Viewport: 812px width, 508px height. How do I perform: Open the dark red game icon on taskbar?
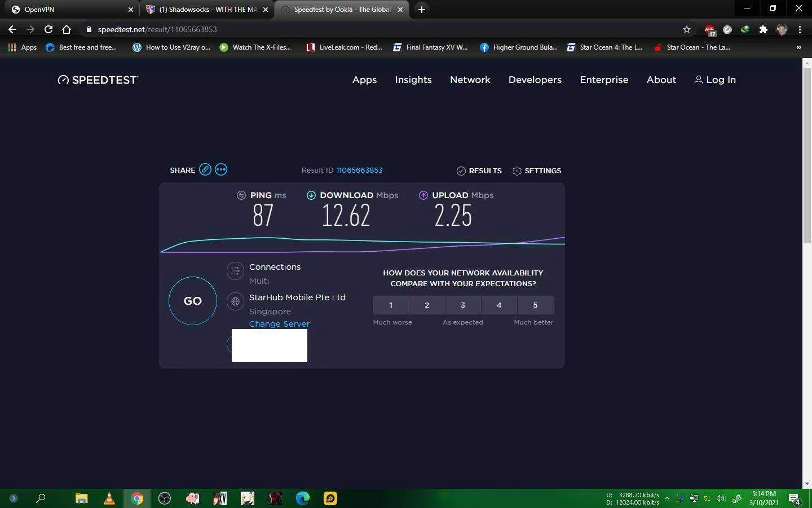(275, 498)
